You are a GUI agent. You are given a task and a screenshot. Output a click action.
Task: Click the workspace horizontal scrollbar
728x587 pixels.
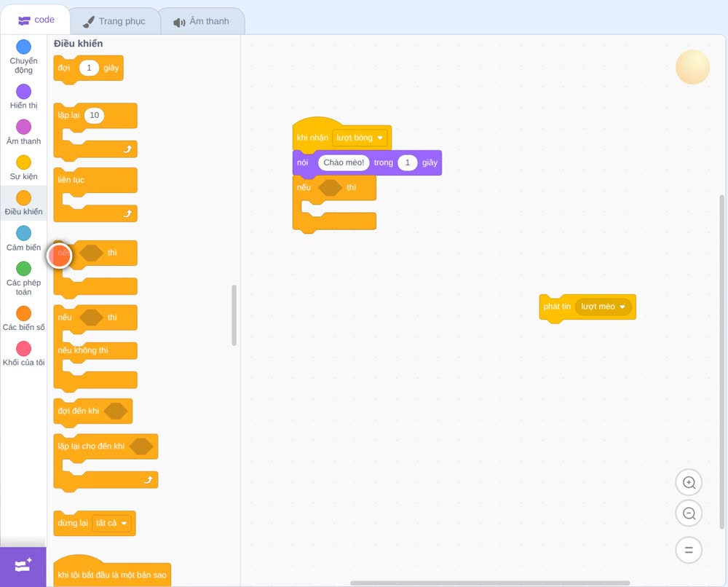pyautogui.click(x=490, y=583)
